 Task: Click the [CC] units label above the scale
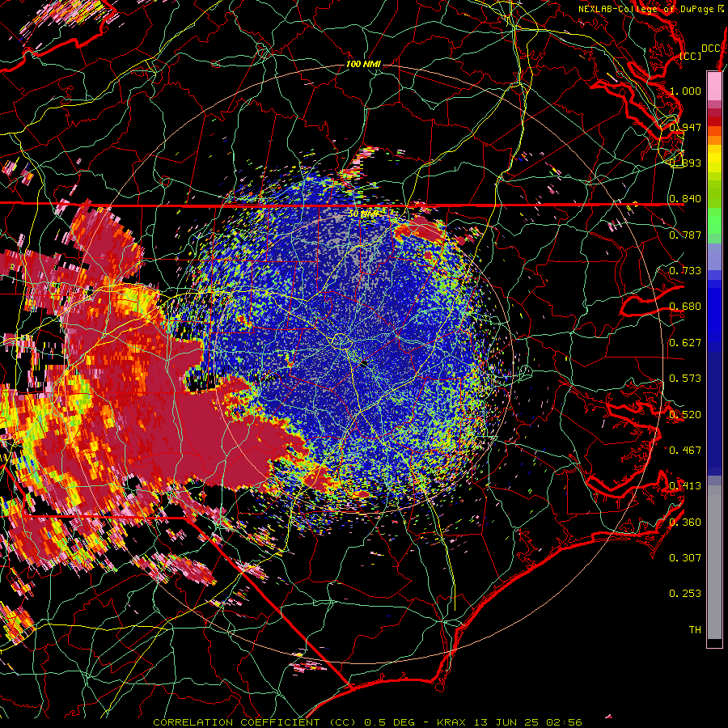(x=690, y=56)
